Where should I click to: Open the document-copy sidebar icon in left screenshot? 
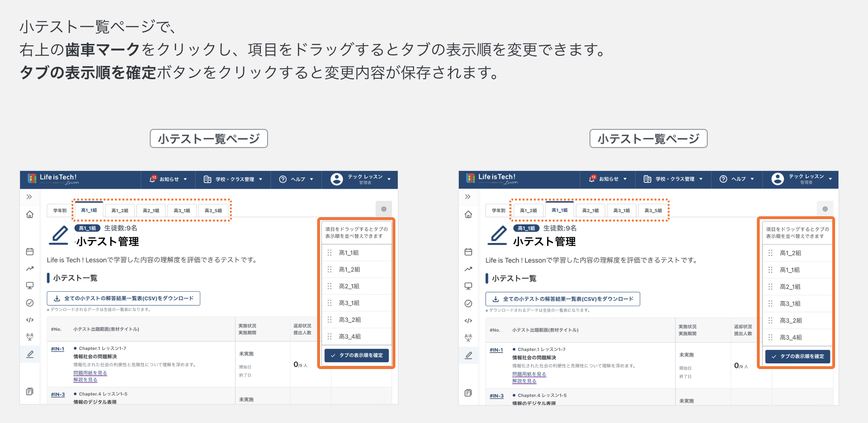[x=30, y=391]
